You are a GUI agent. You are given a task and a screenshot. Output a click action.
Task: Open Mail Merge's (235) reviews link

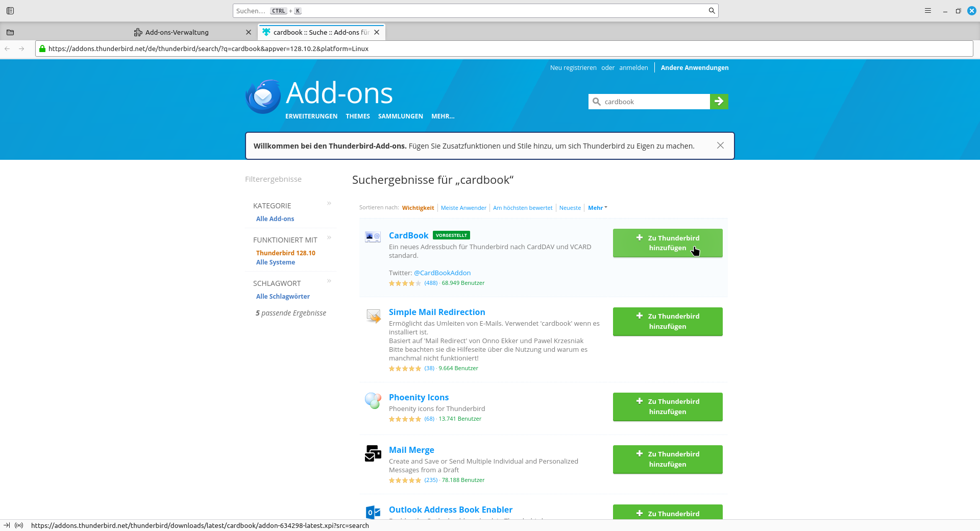pos(431,480)
